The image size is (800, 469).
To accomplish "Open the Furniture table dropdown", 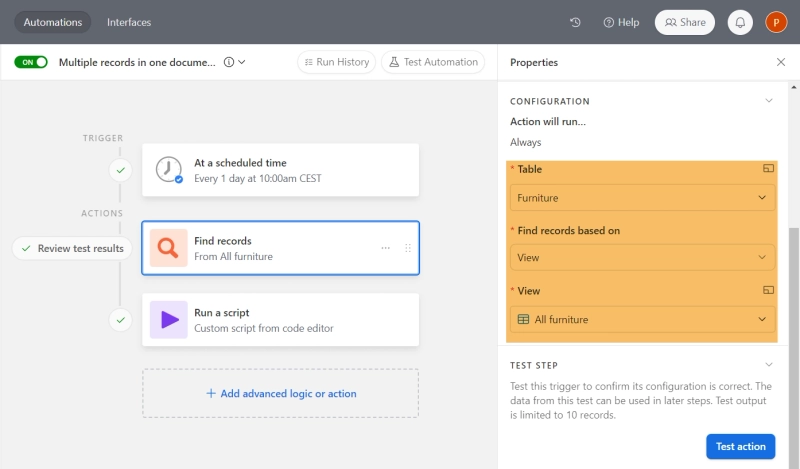I will tap(642, 198).
